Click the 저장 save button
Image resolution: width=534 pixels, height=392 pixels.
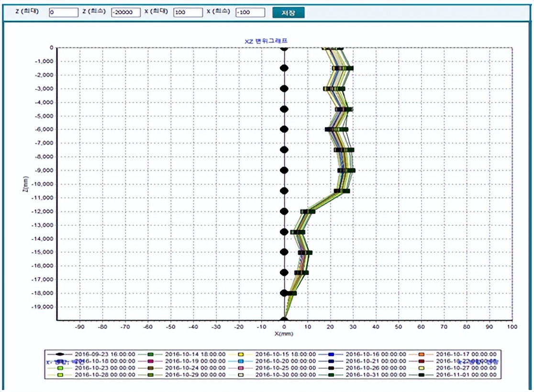[288, 12]
